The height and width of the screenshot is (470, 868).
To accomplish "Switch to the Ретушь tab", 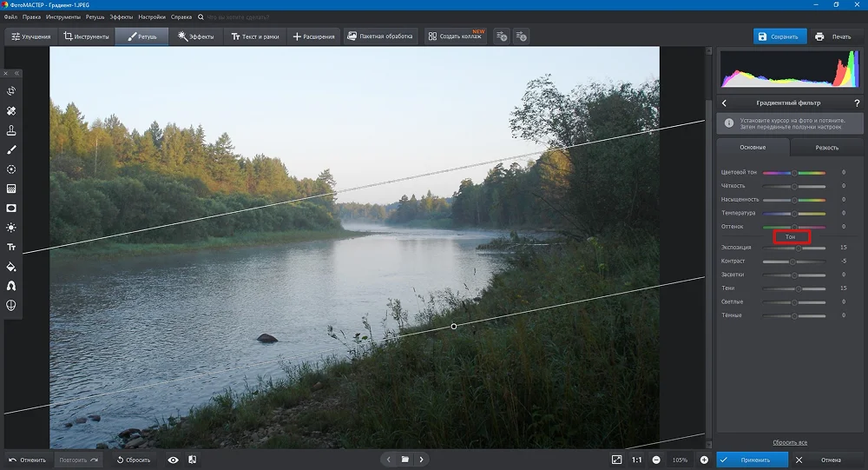I will click(141, 36).
